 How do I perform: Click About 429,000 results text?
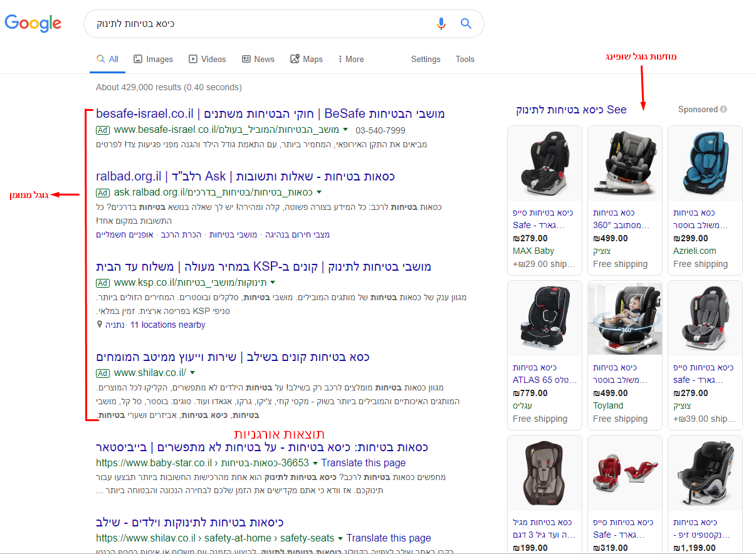169,87
